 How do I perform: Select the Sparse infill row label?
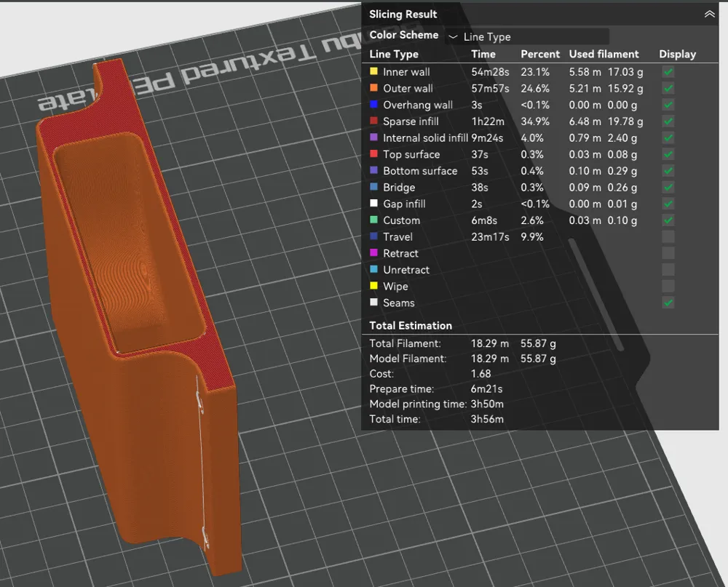(411, 121)
